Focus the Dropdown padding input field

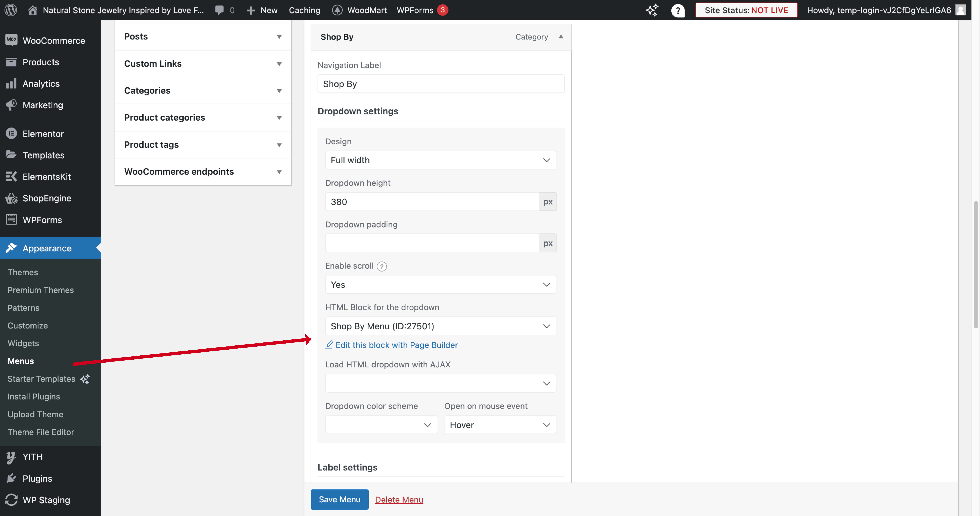pos(432,243)
